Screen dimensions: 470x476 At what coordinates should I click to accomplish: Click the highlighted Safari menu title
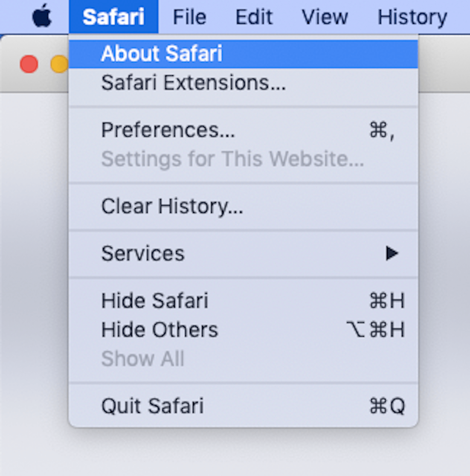coord(114,16)
